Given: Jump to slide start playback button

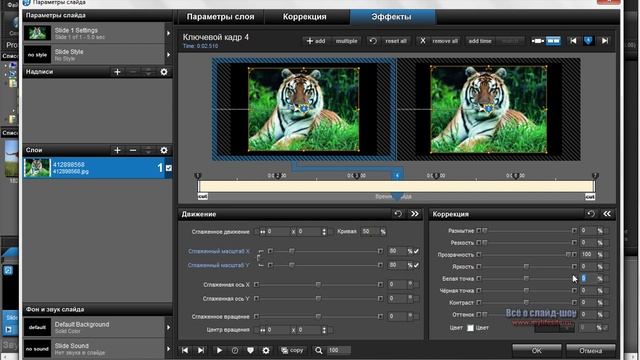Looking at the screenshot, I should [185, 350].
